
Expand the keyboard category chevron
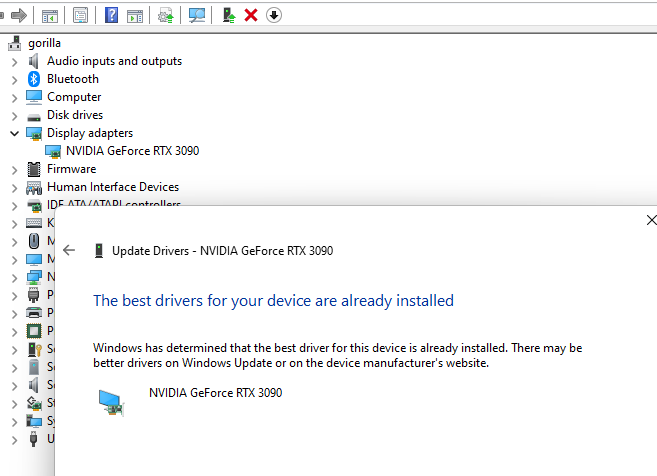click(x=15, y=224)
